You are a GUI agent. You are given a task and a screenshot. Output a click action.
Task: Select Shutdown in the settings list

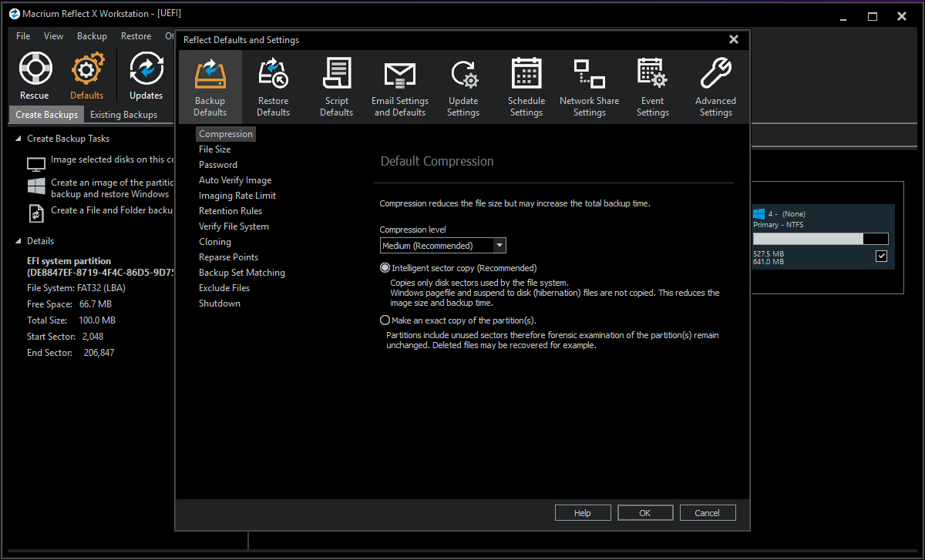click(x=220, y=303)
